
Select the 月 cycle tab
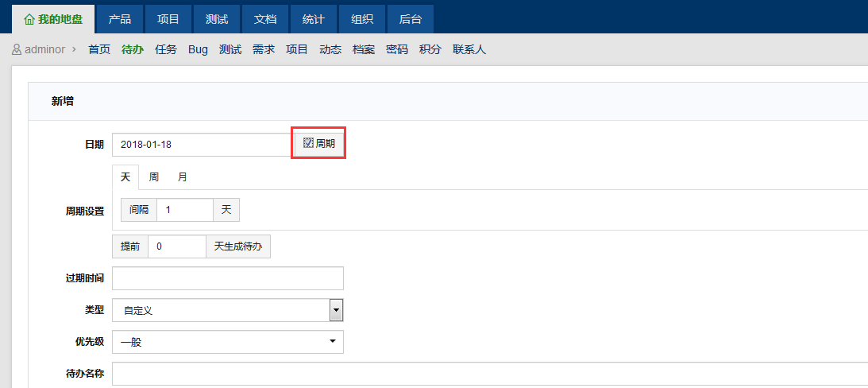click(183, 177)
